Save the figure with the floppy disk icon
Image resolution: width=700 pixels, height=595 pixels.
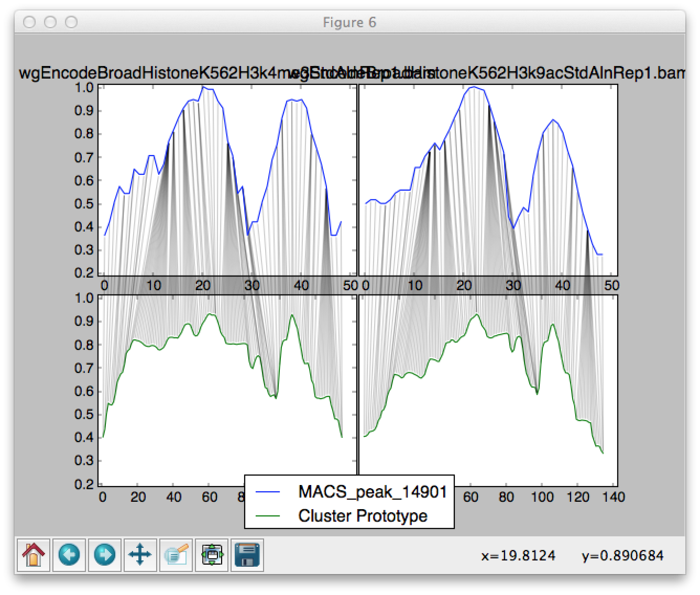click(x=247, y=555)
